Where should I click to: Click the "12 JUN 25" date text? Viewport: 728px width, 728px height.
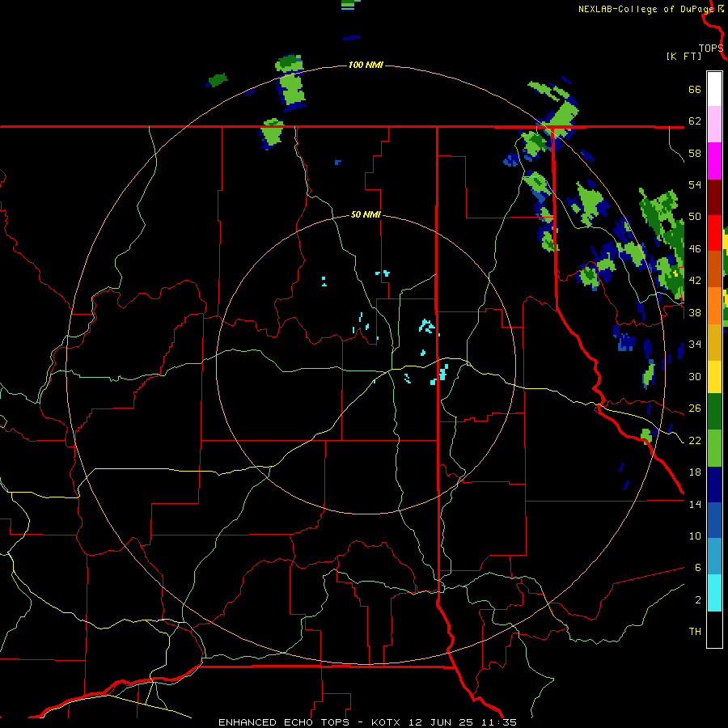pyautogui.click(x=441, y=722)
